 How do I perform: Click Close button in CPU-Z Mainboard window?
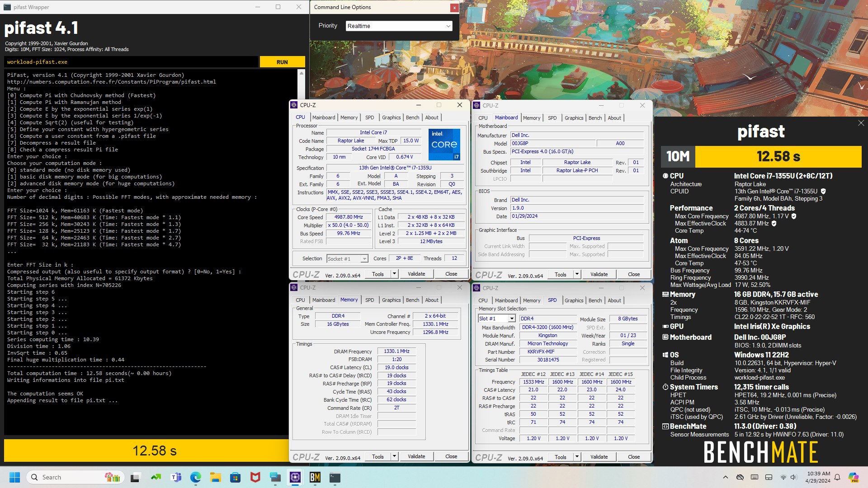click(634, 274)
